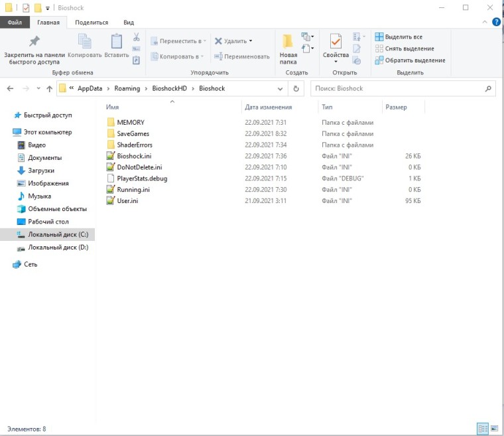
Task: Select the Running.ini file
Action: point(133,190)
